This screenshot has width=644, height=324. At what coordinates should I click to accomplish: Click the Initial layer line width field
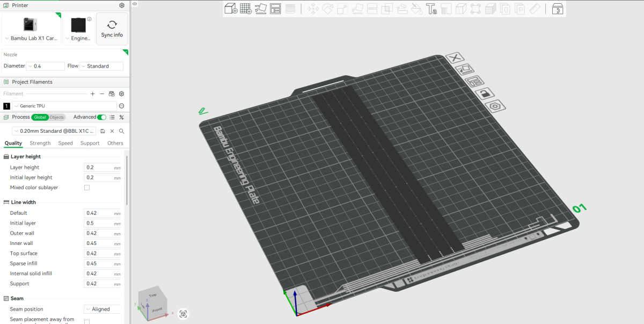click(103, 223)
